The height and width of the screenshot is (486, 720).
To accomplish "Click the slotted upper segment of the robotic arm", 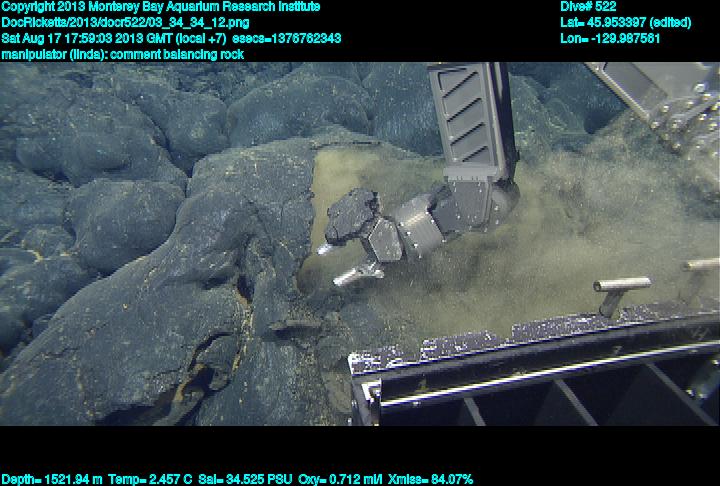I will coord(470,115).
